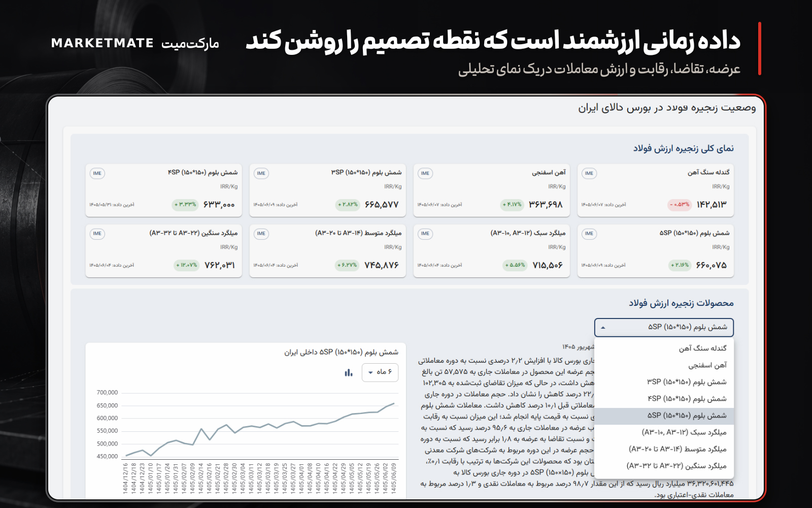Click IME badge on آهن اسفنجی card
Screen dimensions: 812x508
point(425,173)
